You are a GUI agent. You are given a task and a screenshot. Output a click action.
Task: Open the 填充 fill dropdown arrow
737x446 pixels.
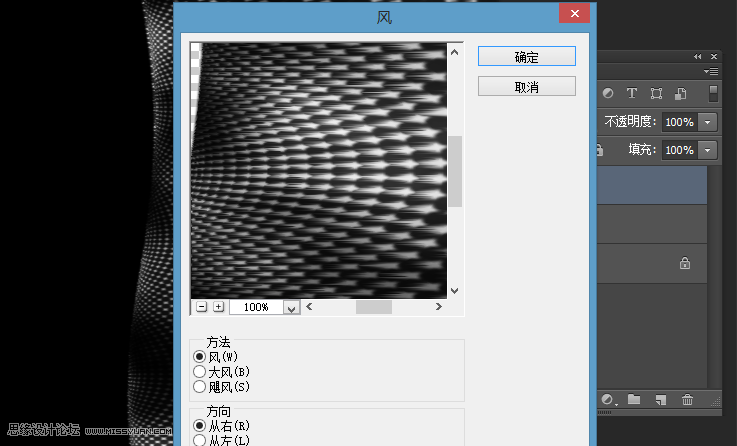point(709,150)
